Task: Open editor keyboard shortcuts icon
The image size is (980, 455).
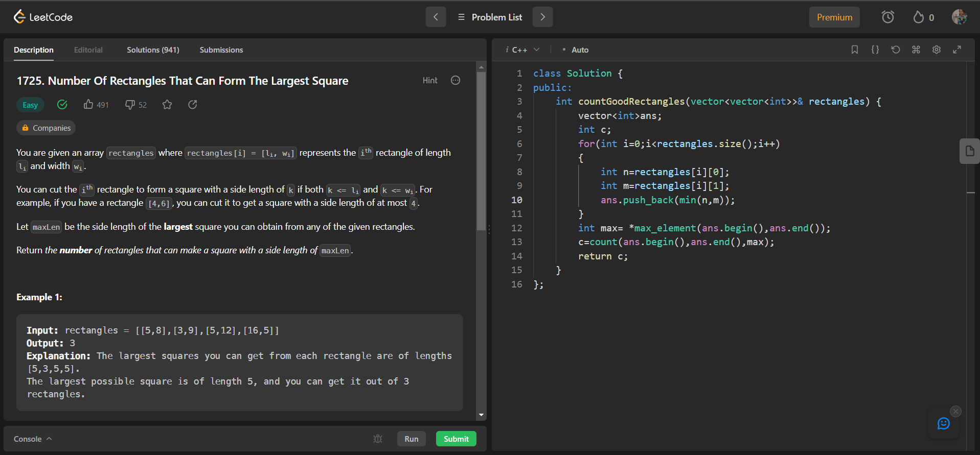Action: [x=916, y=50]
